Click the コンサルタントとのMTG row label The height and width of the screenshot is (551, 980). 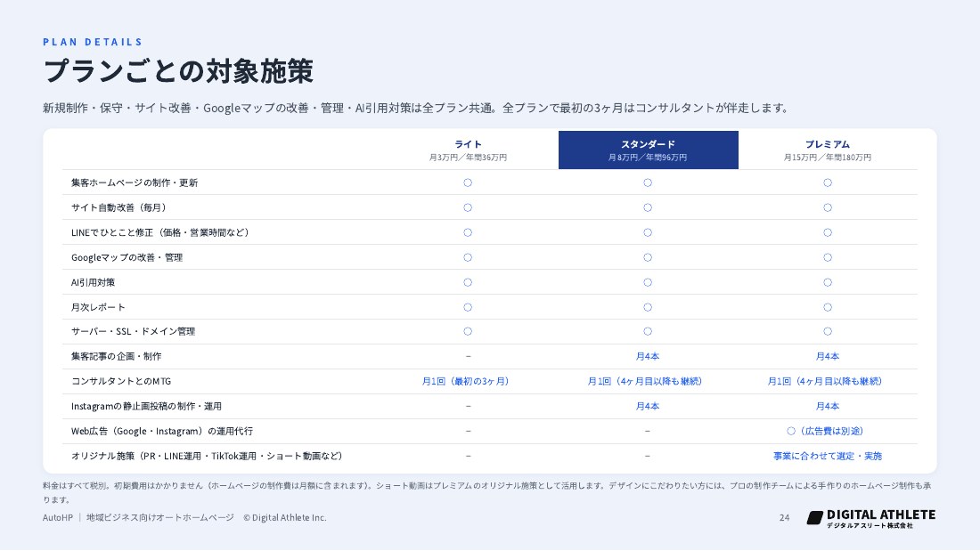click(x=121, y=381)
